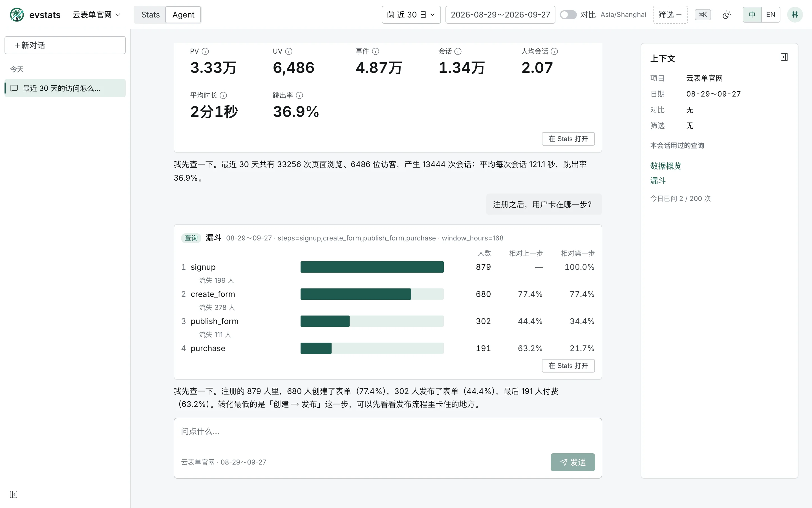Open the 数据概览 query link
Screen dimensions: 812x508
pos(666,166)
